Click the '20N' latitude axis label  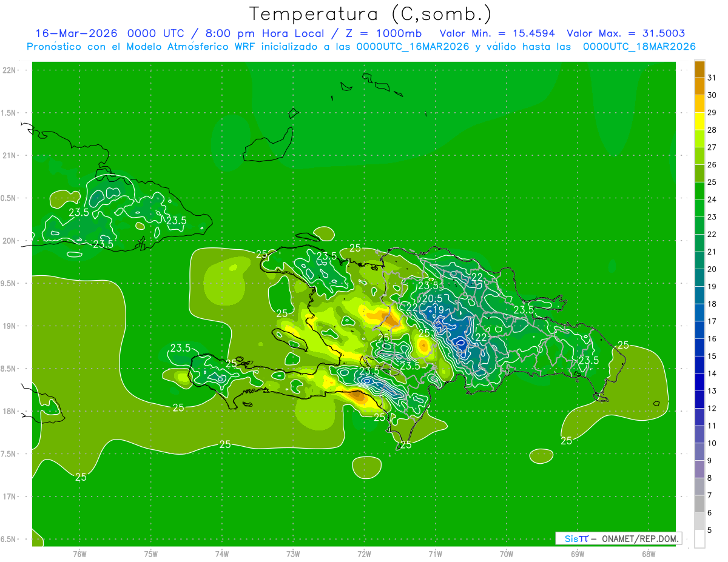point(9,241)
